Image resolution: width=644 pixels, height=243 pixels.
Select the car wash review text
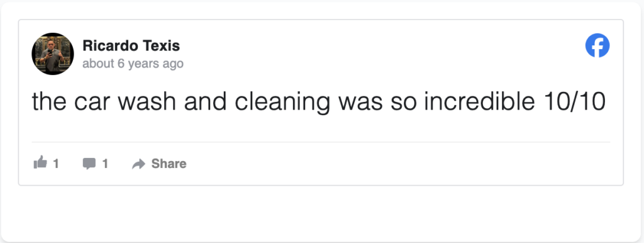click(319, 101)
